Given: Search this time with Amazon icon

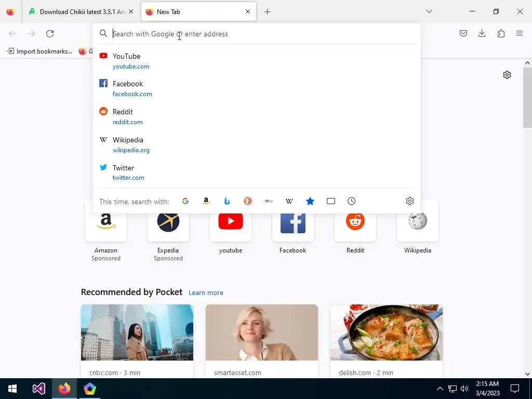Looking at the screenshot, I should point(206,201).
